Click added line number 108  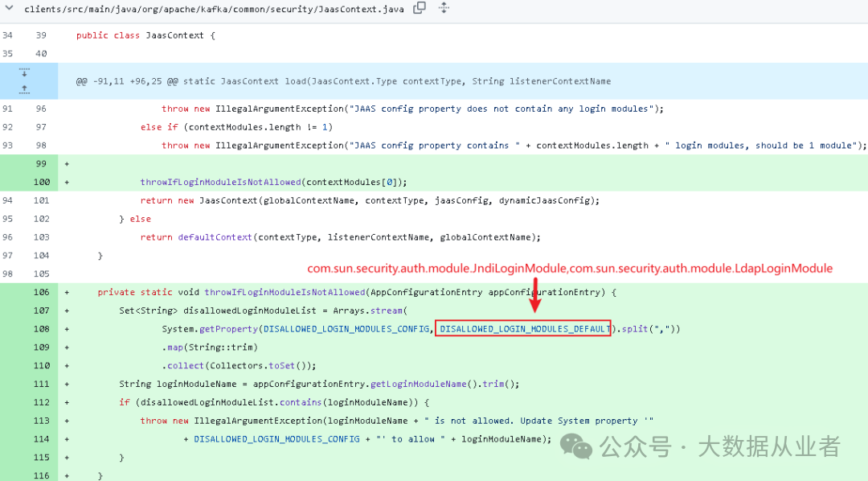[42, 329]
